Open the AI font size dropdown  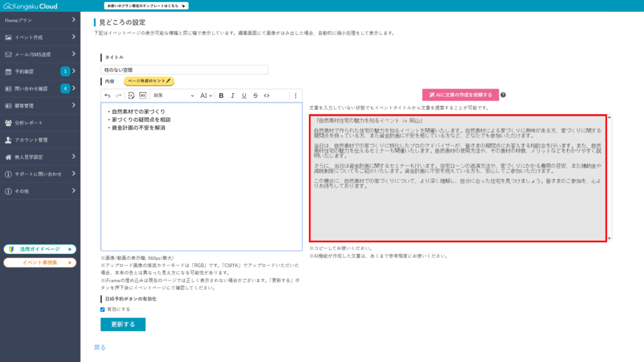(206, 96)
